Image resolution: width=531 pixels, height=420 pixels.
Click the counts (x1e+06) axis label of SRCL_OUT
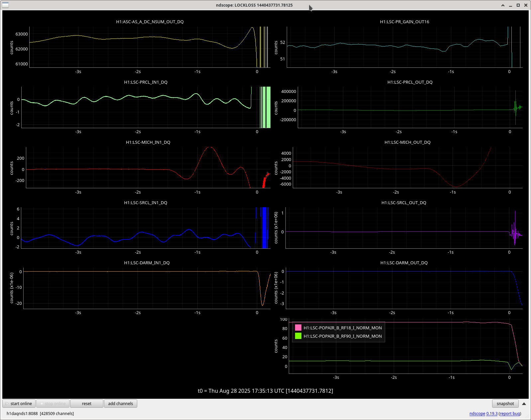click(x=276, y=228)
